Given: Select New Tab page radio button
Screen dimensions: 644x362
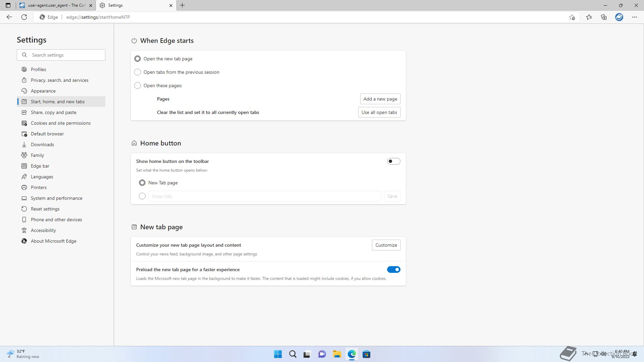Looking at the screenshot, I should point(142,183).
